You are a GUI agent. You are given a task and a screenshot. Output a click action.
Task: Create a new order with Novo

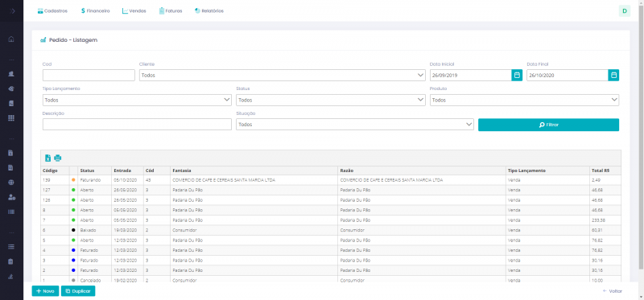point(45,291)
